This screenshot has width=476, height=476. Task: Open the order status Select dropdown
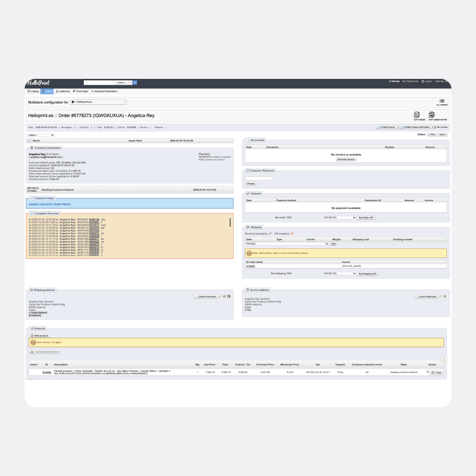[40, 135]
